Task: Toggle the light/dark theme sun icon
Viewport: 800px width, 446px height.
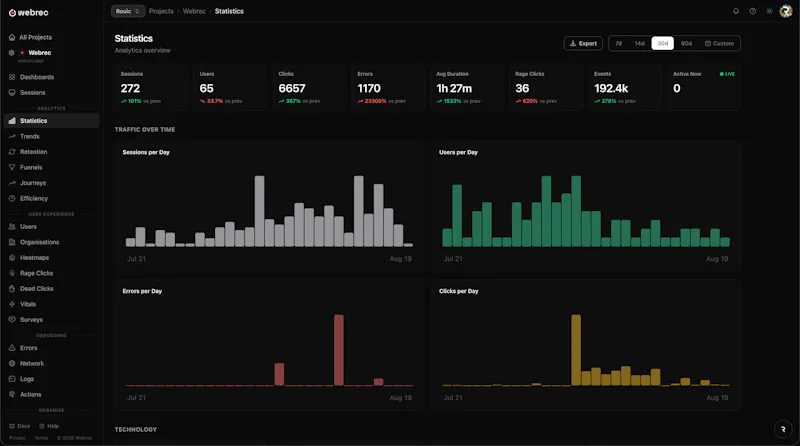Action: click(769, 11)
